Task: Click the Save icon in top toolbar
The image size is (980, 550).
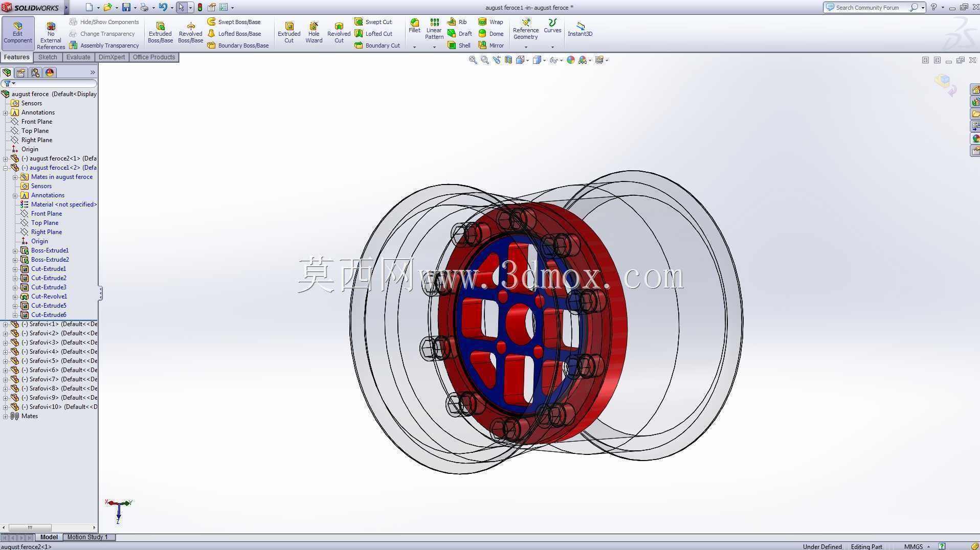Action: 126,7
